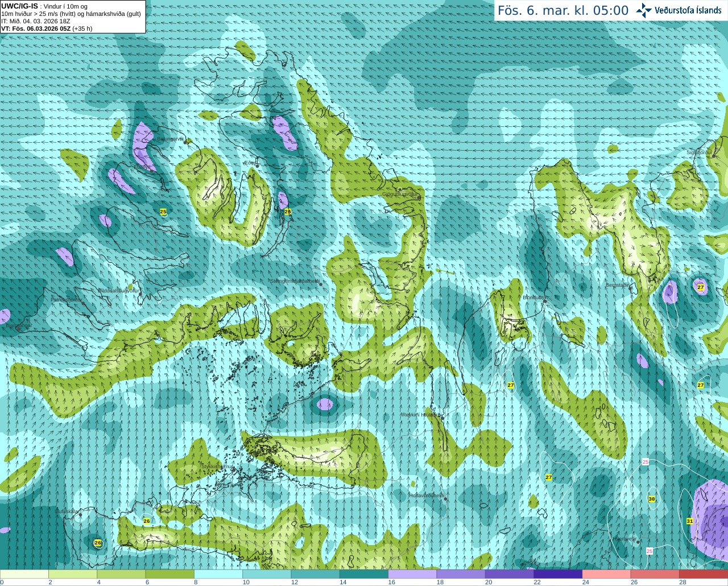Select the 2–4 m/s light green legend swatch
Image resolution: width=728 pixels, height=586 pixels.
[73, 573]
